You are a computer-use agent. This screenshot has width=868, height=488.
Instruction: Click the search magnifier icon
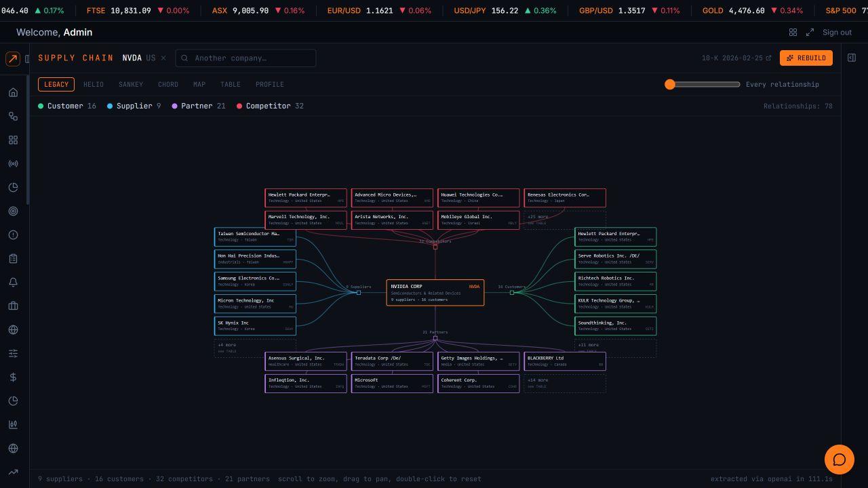(184, 58)
